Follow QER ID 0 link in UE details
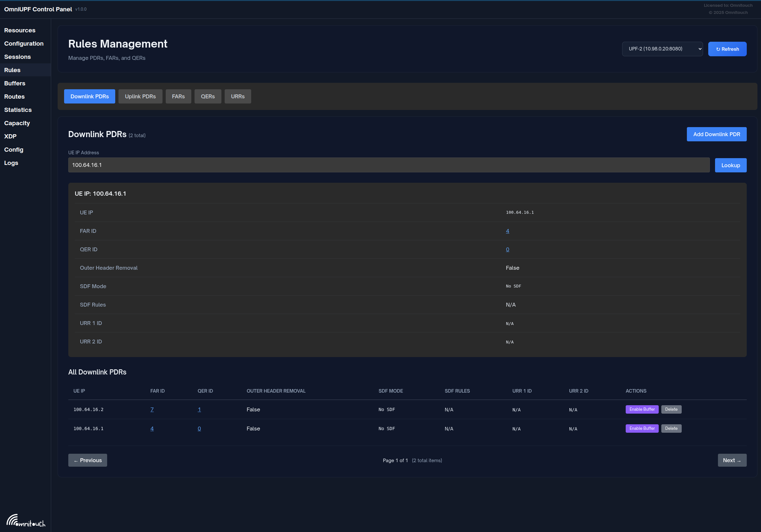Viewport: 761px width, 532px height. click(508, 249)
